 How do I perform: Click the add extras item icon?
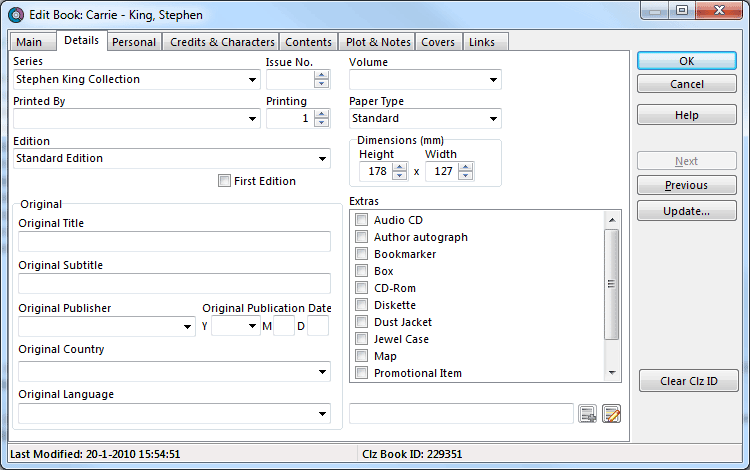588,413
